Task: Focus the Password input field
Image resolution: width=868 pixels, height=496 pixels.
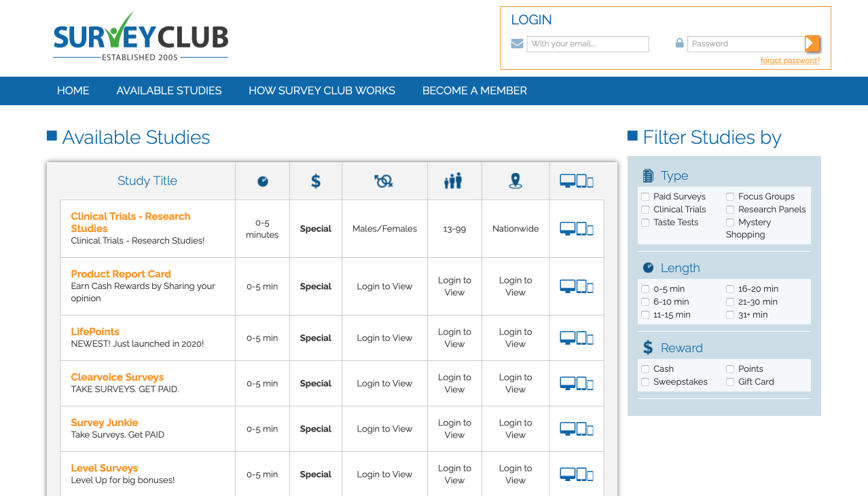Action: (746, 44)
